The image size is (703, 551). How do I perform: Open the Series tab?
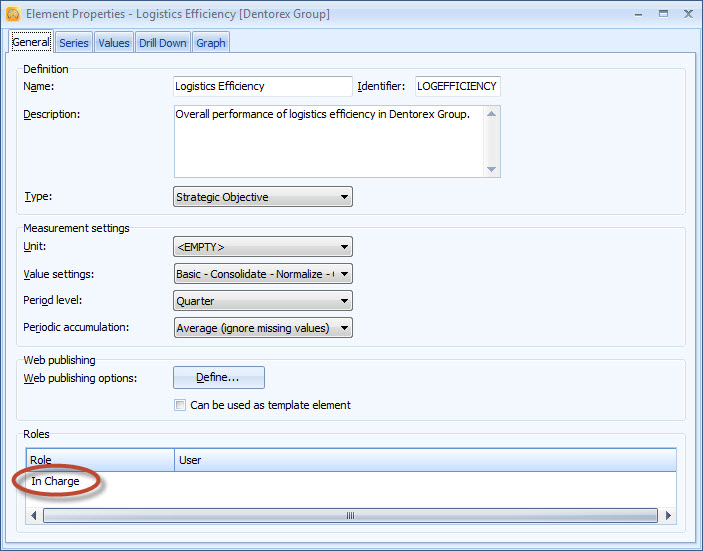pyautogui.click(x=73, y=43)
